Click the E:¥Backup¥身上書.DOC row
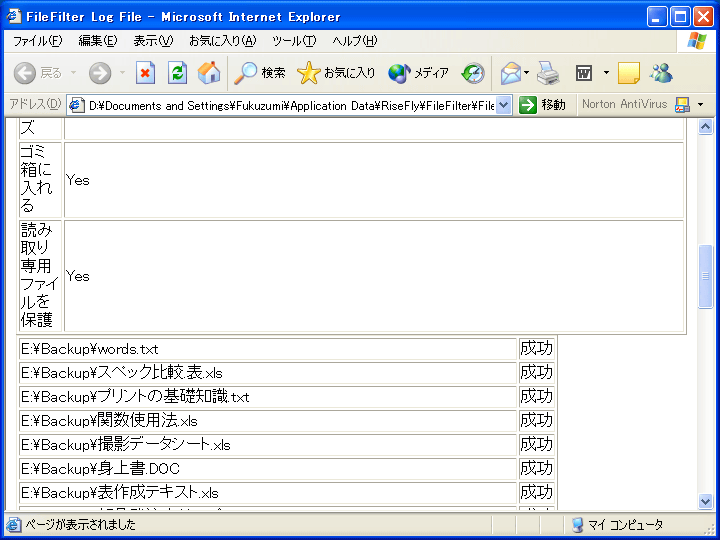 pyautogui.click(x=268, y=469)
